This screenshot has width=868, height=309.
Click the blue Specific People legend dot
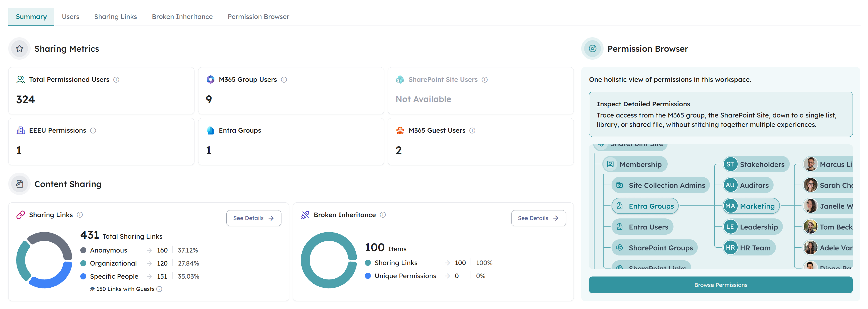[83, 276]
